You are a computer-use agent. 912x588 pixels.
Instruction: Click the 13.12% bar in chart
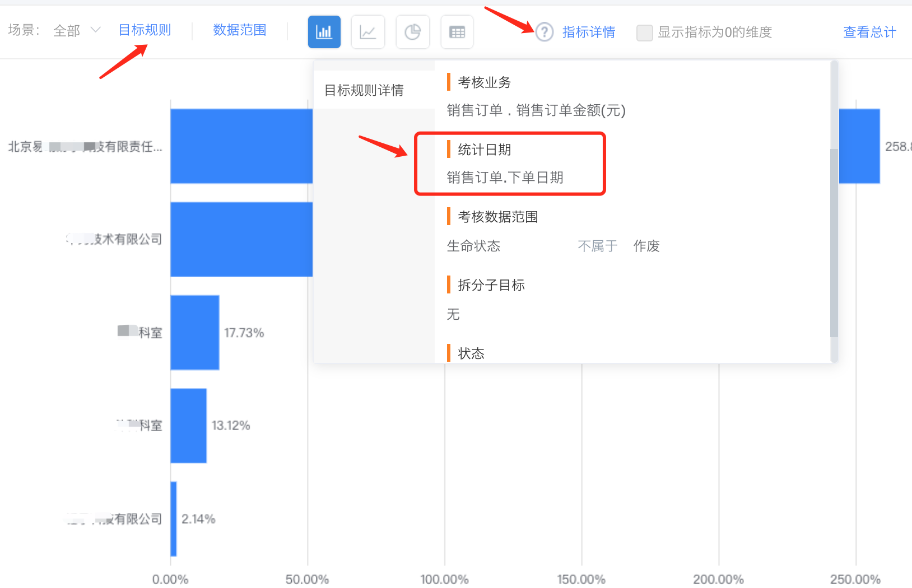(x=188, y=426)
